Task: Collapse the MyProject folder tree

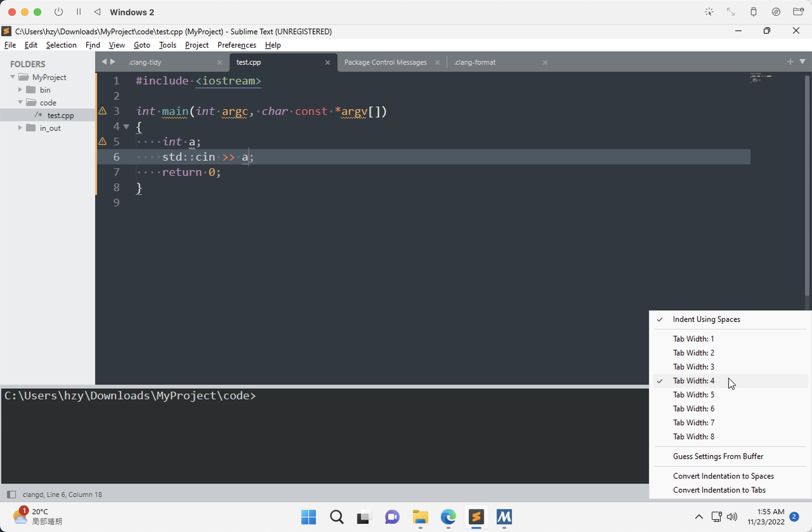Action: coord(12,77)
